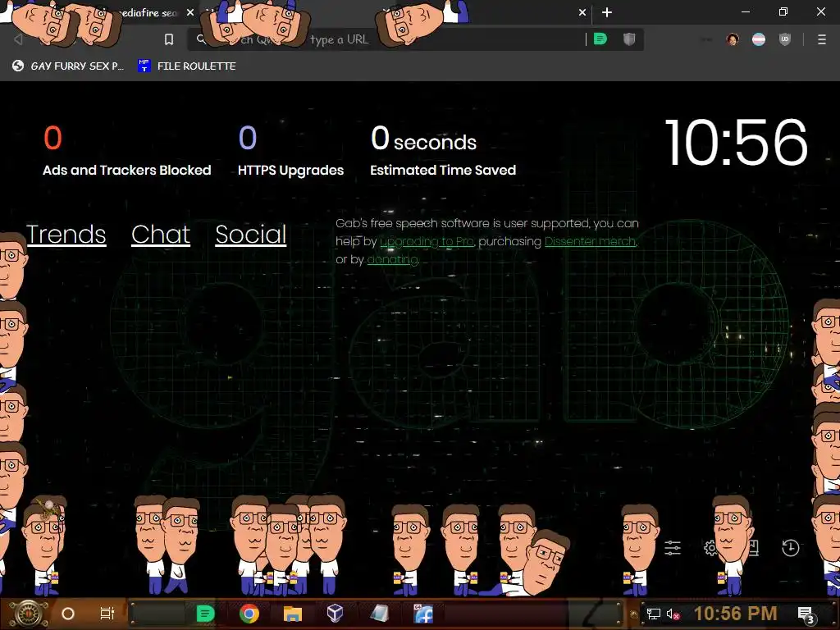Click the 'Estimated Time Saved' label

point(443,171)
